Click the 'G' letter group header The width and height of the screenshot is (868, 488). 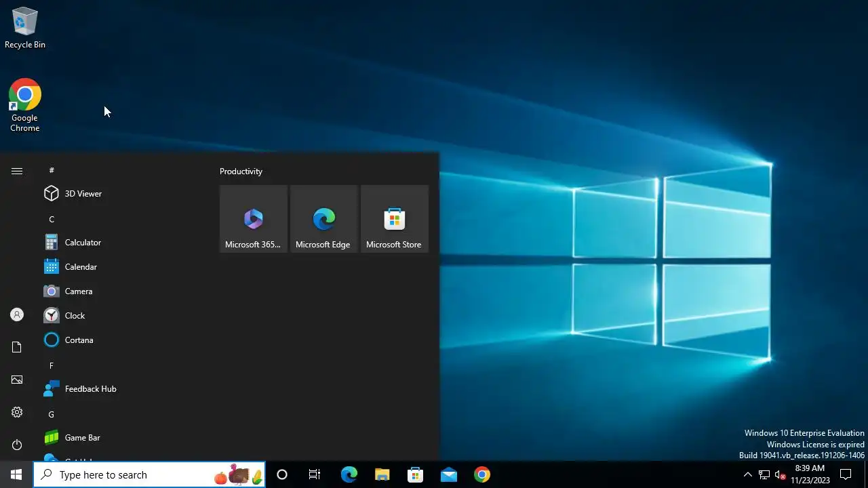click(52, 414)
